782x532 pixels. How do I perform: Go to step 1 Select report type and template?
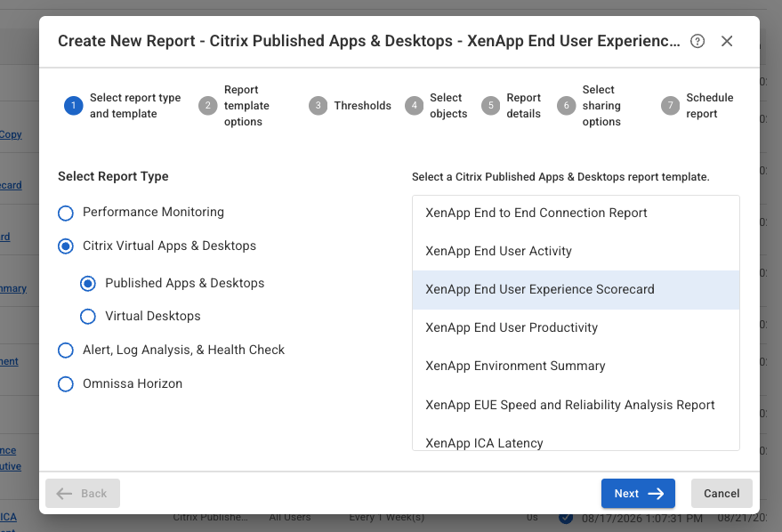[x=122, y=106]
